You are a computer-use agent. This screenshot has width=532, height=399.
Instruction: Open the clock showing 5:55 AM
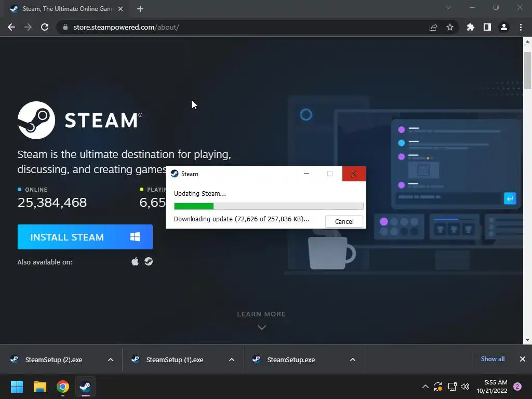tap(492, 387)
